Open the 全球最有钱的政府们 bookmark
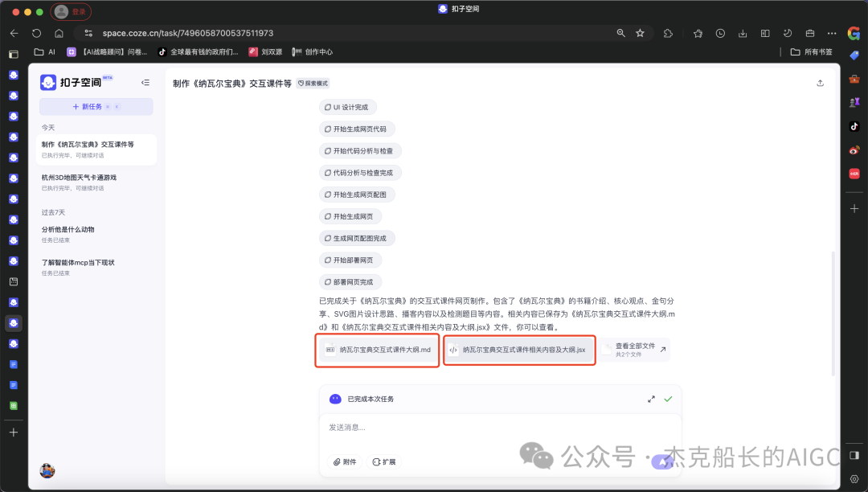The image size is (868, 492). pyautogui.click(x=199, y=52)
